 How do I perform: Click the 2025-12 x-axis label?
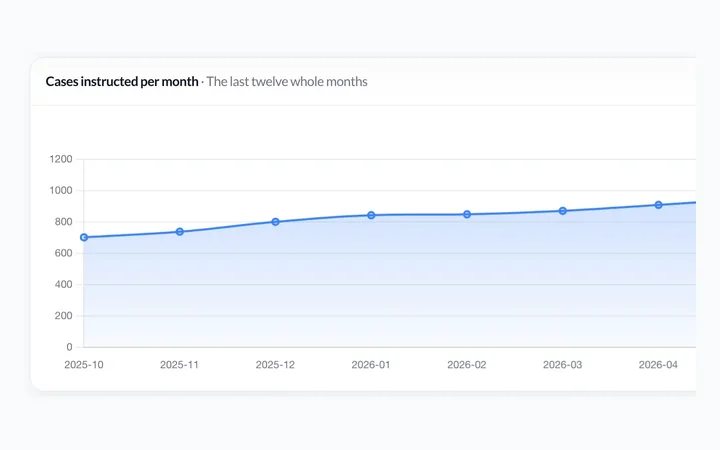[275, 365]
